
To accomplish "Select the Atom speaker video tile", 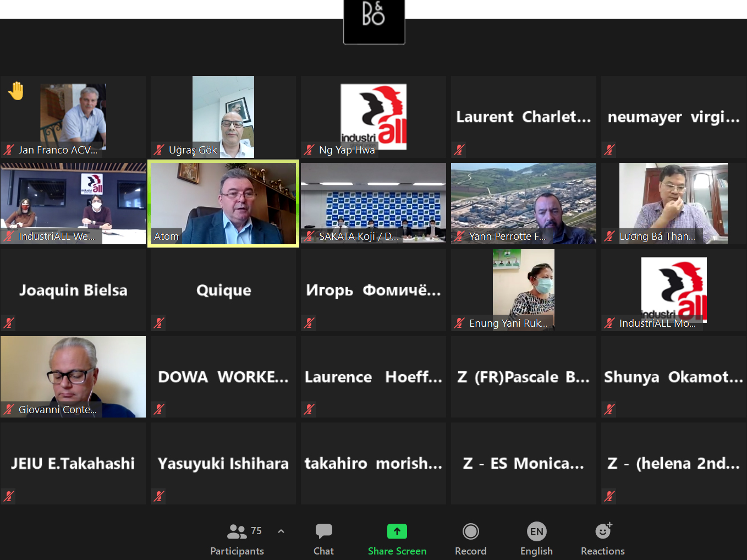I will [223, 204].
